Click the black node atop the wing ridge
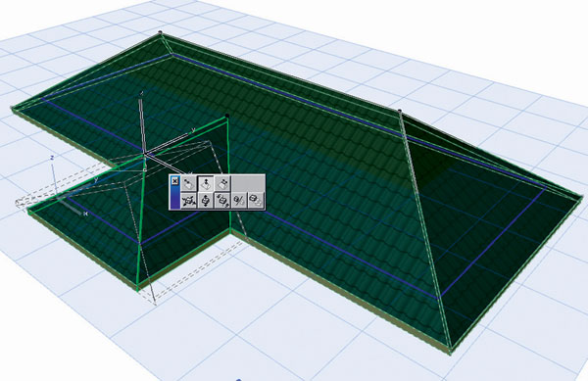The width and height of the screenshot is (588, 381). [227, 116]
